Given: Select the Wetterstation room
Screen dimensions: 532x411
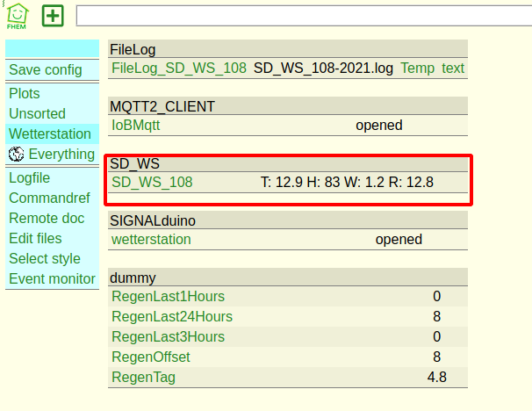Looking at the screenshot, I should (50, 133).
